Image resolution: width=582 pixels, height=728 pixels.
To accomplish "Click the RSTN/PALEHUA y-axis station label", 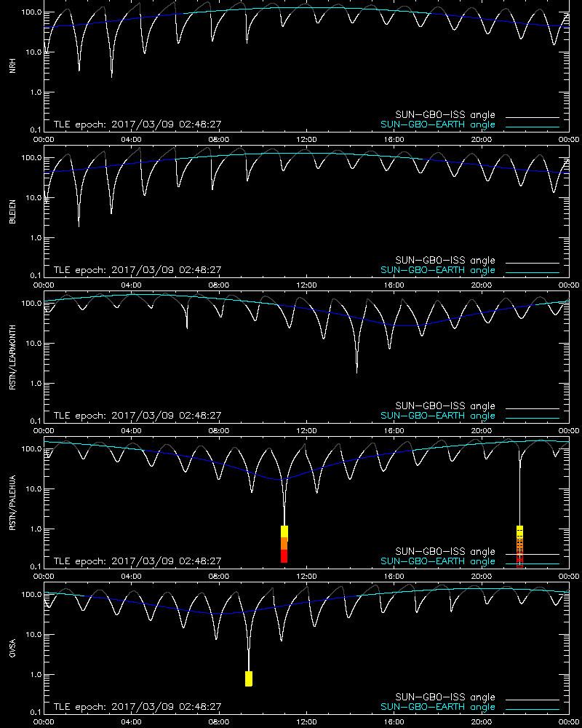I will tap(12, 503).
